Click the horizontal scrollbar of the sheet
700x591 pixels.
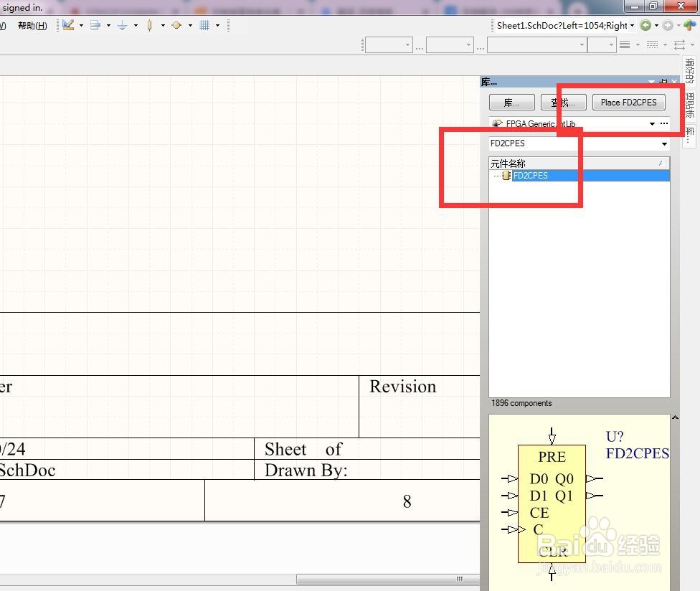[x=388, y=580]
